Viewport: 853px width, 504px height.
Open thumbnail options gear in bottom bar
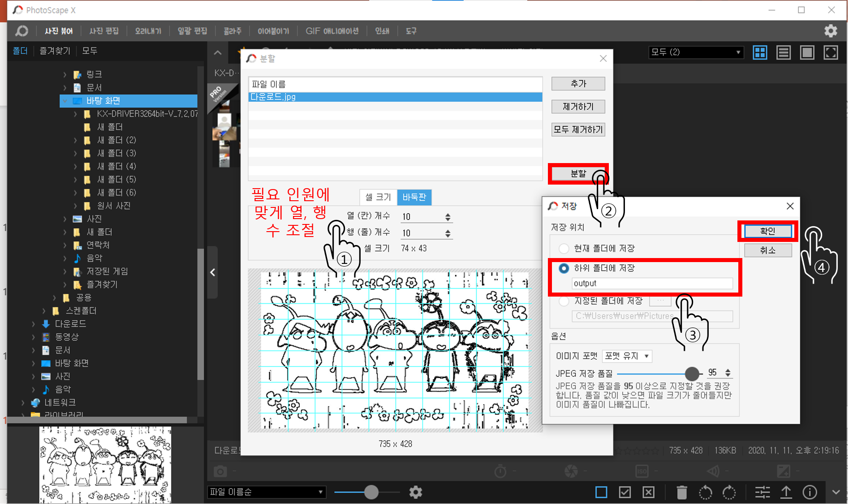coord(416,492)
